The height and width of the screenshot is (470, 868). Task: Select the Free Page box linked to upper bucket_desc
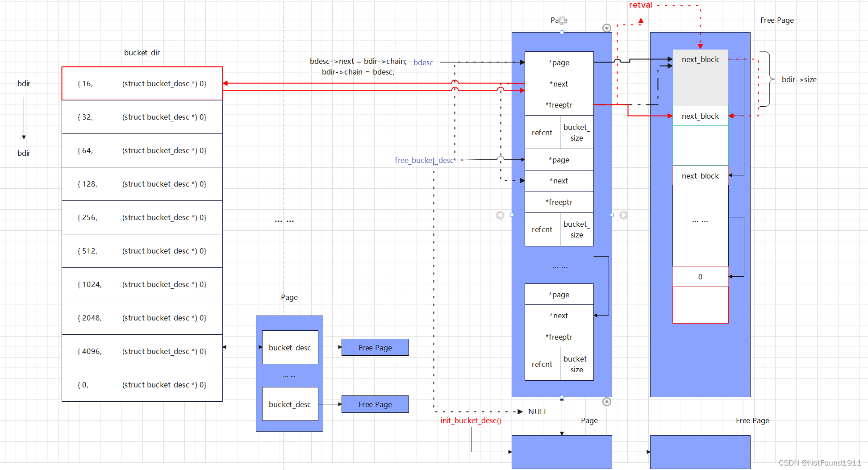coord(375,347)
